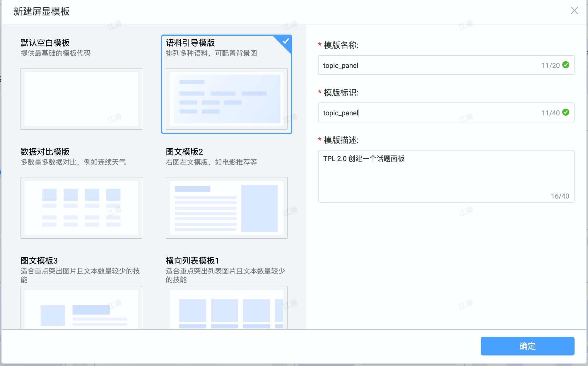Image resolution: width=588 pixels, height=366 pixels.
Task: Select the 默认空白模板 thumbnail preview
Action: pyautogui.click(x=81, y=99)
